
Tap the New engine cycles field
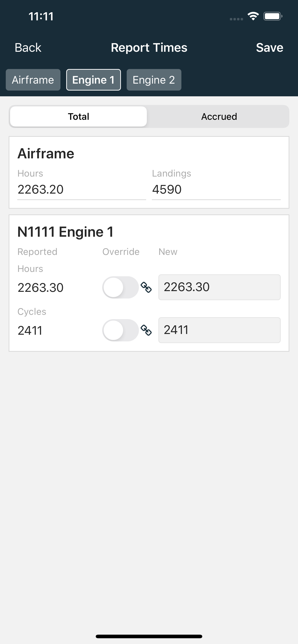[219, 330]
